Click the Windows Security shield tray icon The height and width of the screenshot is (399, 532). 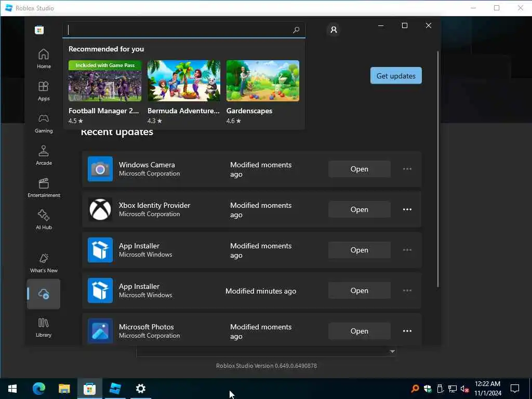pos(428,389)
